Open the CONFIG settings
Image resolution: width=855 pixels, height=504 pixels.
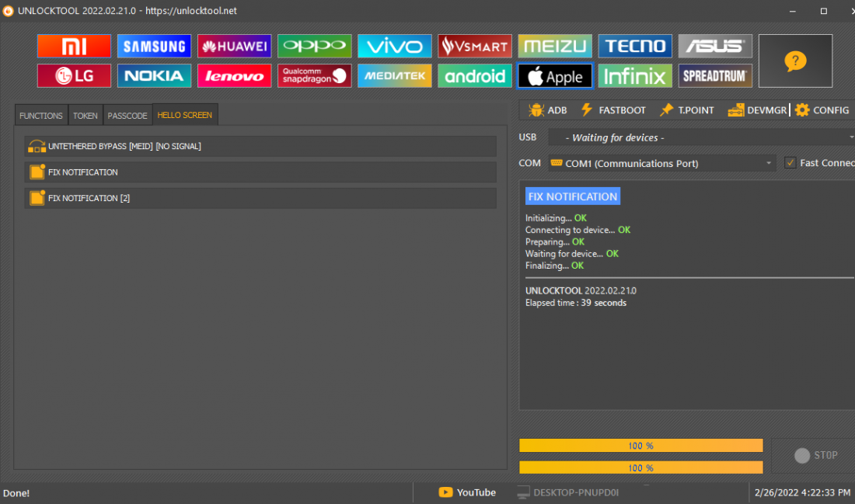[x=822, y=110]
